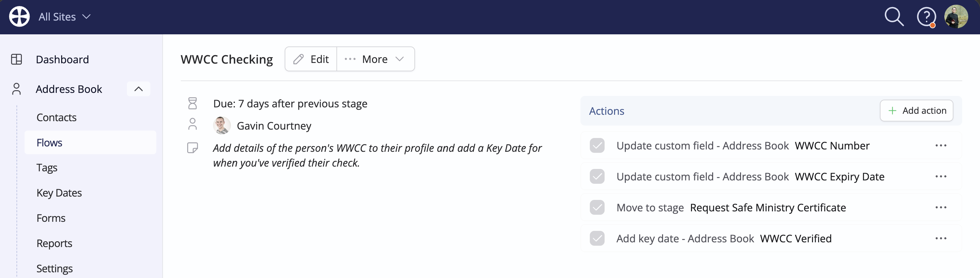
Task: Go to Key Dates in sidebar
Action: tap(59, 193)
